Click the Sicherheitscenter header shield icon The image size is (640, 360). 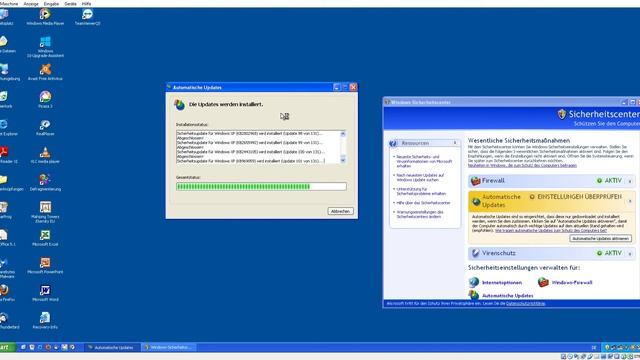(562, 114)
